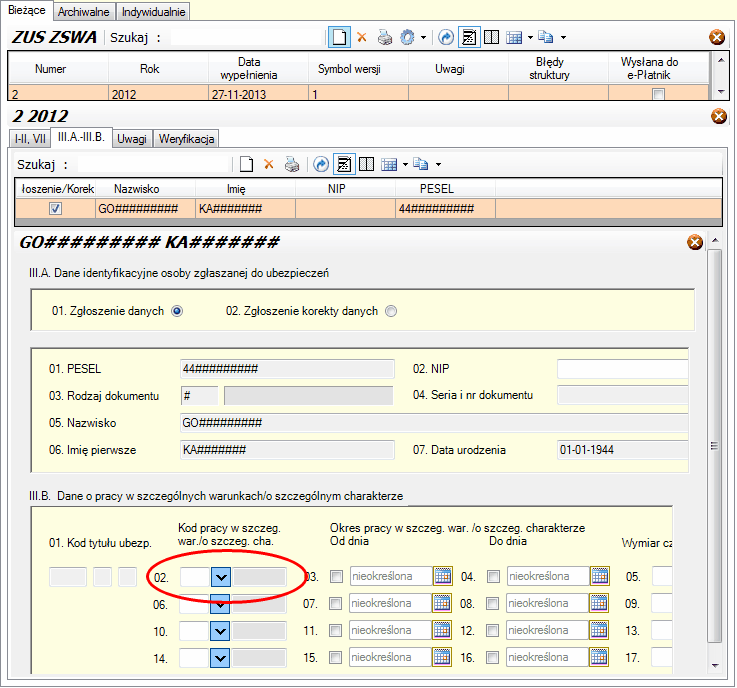The image size is (737, 688).
Task: Toggle form view in ZUS ZSWA toolbar
Action: (469, 37)
